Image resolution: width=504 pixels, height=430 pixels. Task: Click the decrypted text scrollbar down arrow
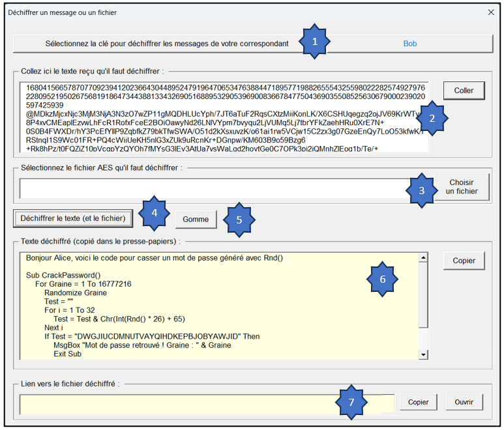[x=424, y=354]
